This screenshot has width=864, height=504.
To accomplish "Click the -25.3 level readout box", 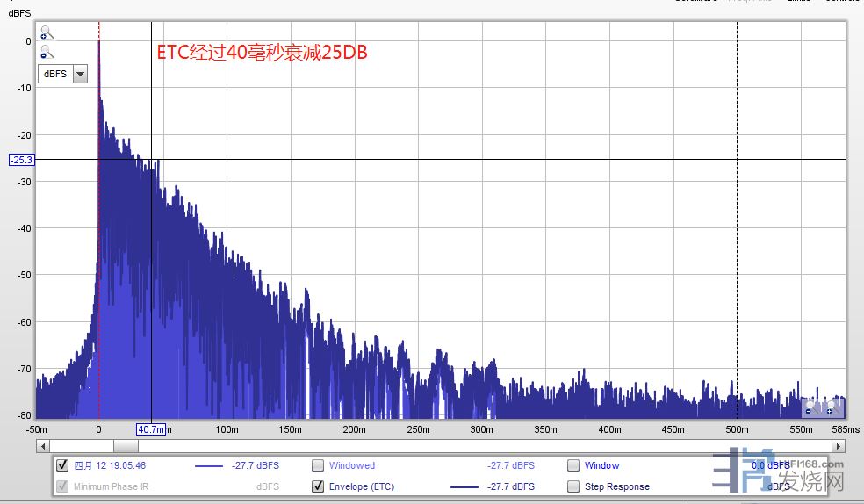I will [21, 160].
